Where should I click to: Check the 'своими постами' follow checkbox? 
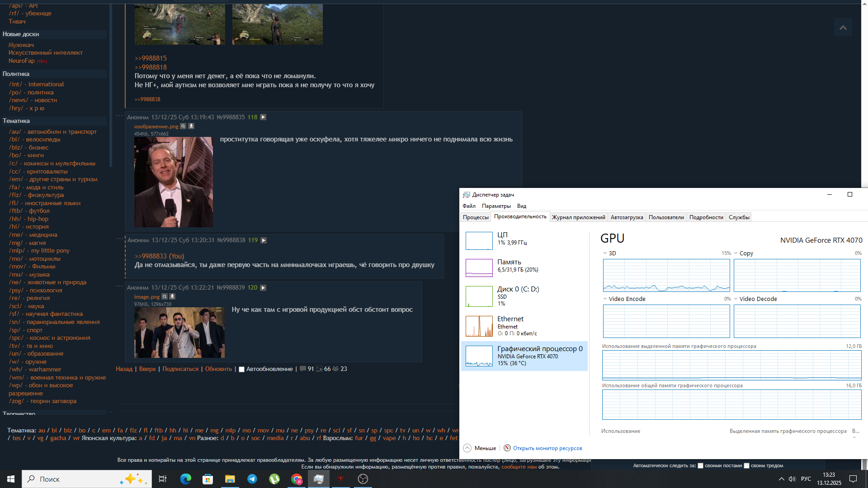pos(700,465)
